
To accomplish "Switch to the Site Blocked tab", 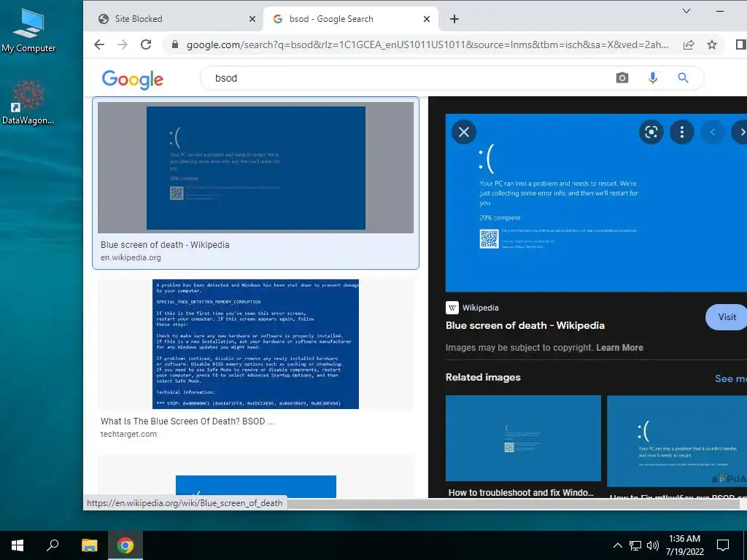I will [174, 18].
